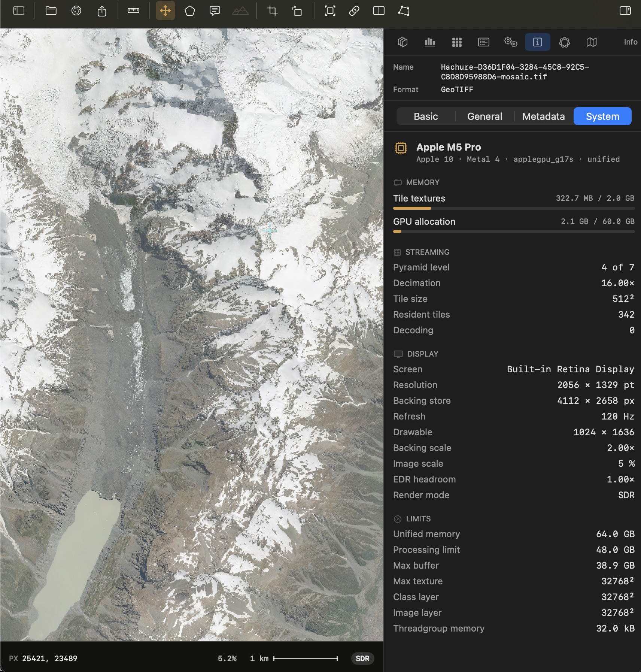Open the share menu
This screenshot has width=641, height=672.
point(102,11)
